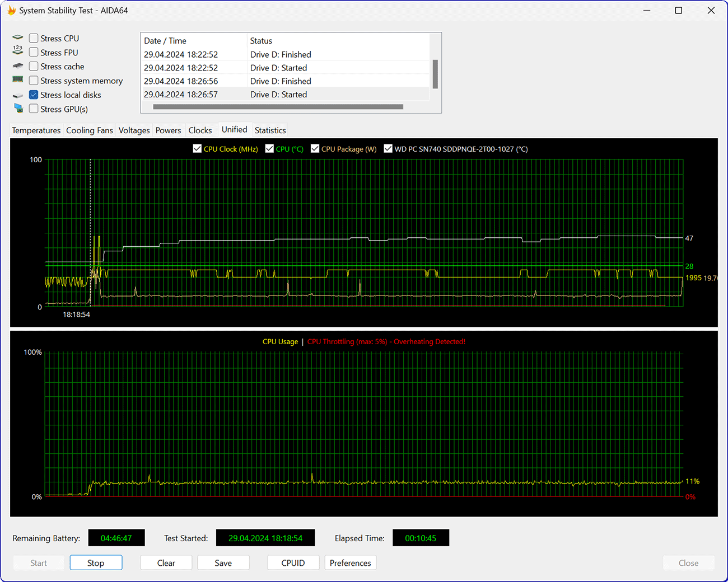Viewport: 728px width, 582px height.
Task: Click the Test Started value 29.04.2024 18:18:54
Action: 265,538
